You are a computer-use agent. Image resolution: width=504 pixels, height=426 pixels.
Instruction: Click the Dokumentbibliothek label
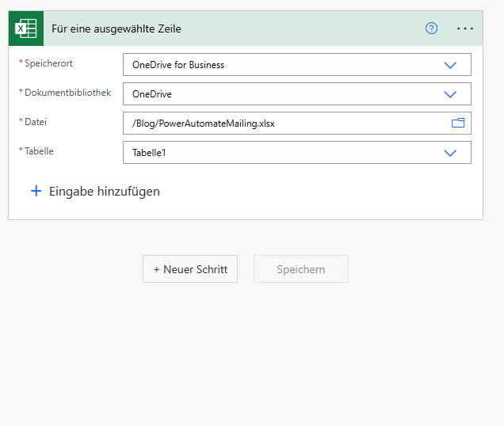coord(68,93)
